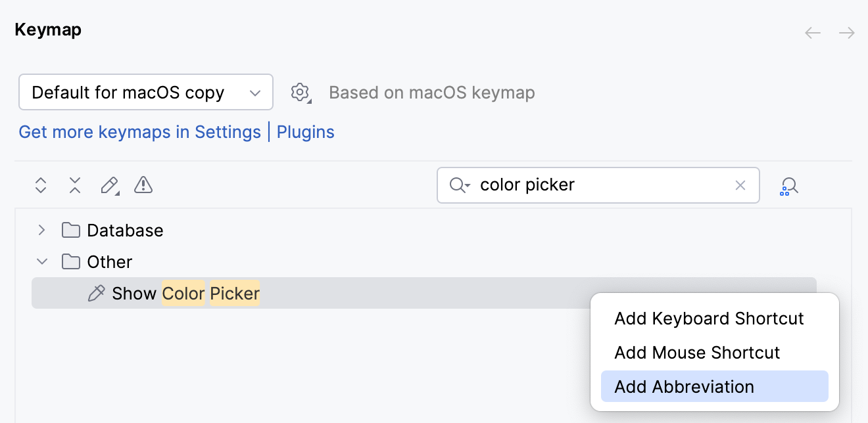Screen dimensions: 868x423
Task: Click the find actions by shortcut icon
Action: click(788, 185)
